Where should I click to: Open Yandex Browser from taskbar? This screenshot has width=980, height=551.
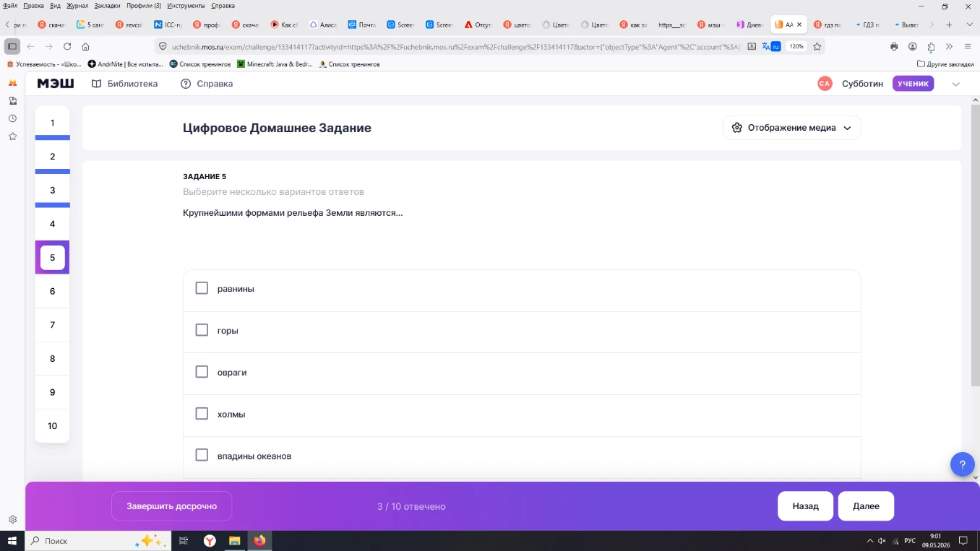210,540
